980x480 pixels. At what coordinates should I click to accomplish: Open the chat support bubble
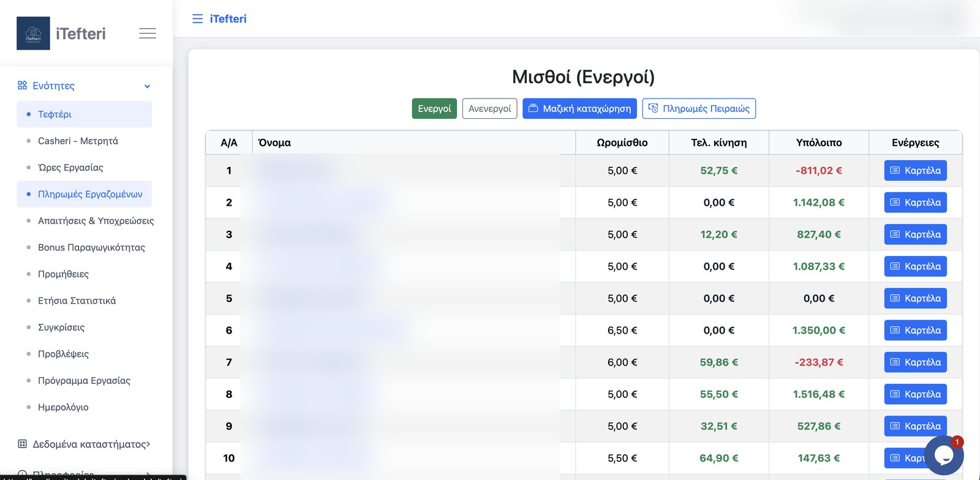pyautogui.click(x=944, y=456)
